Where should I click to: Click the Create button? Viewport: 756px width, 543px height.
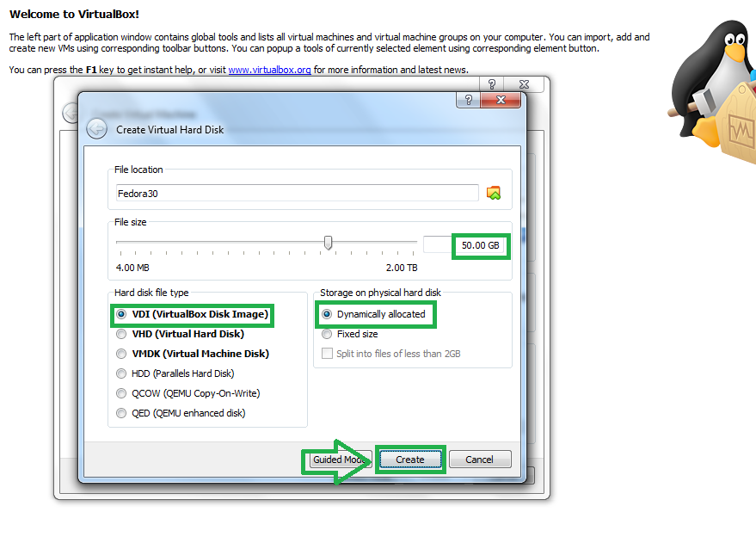(410, 460)
